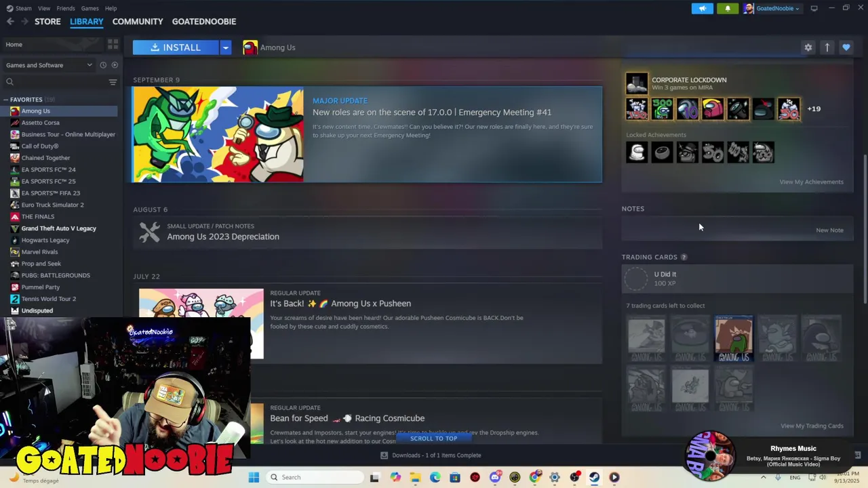
Task: Open Discord from the taskbar
Action: 495,477
